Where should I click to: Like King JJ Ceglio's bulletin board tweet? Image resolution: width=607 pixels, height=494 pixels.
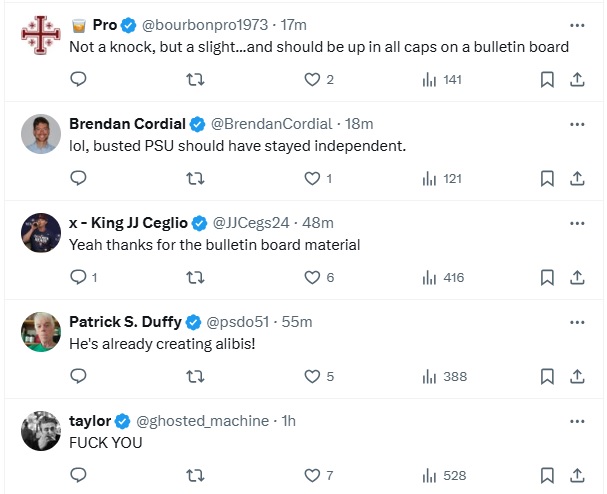click(312, 277)
